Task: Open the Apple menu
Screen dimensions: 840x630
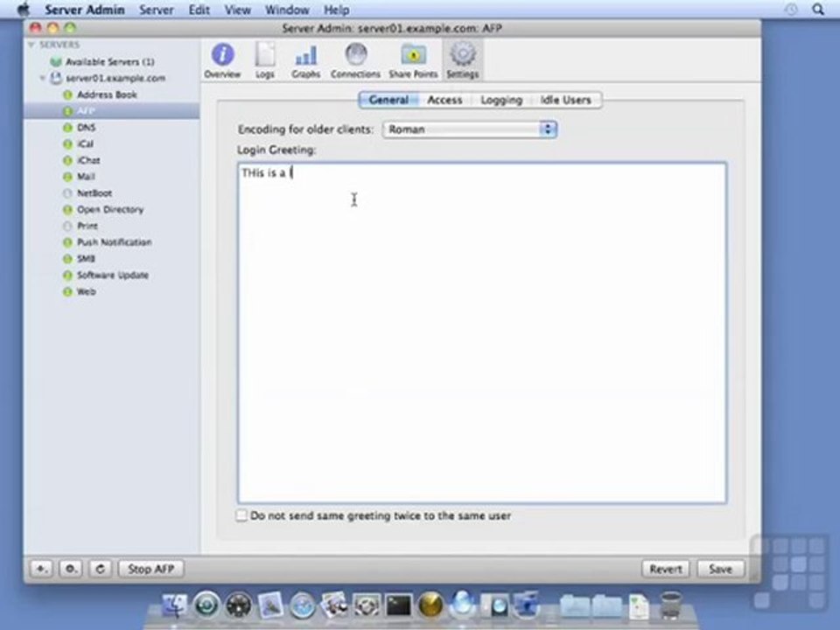Action: click(23, 9)
